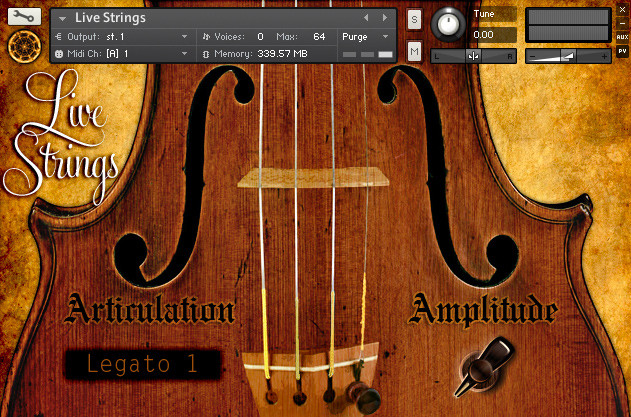Go to previous instrument with left arrow

point(366,18)
